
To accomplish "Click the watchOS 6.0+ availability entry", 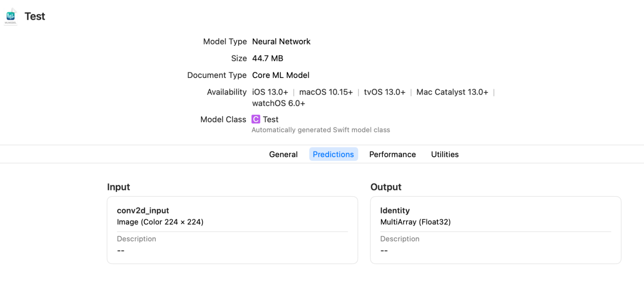I will 278,103.
